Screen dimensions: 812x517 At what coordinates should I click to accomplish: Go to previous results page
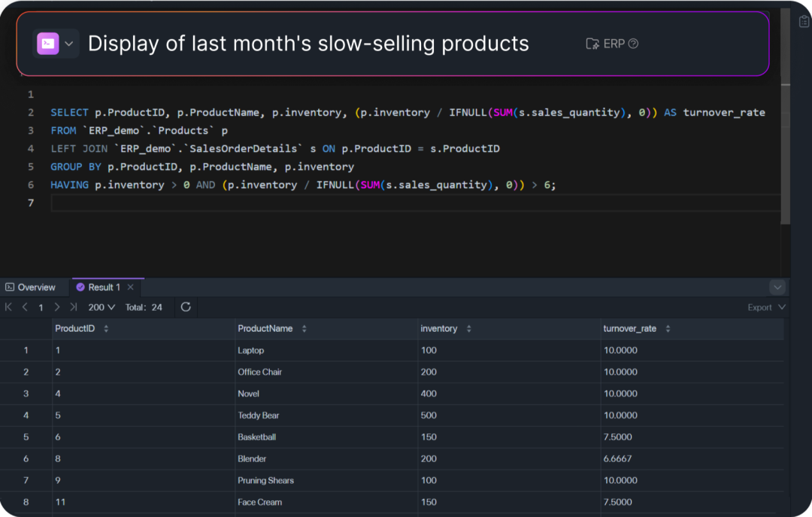tap(25, 307)
